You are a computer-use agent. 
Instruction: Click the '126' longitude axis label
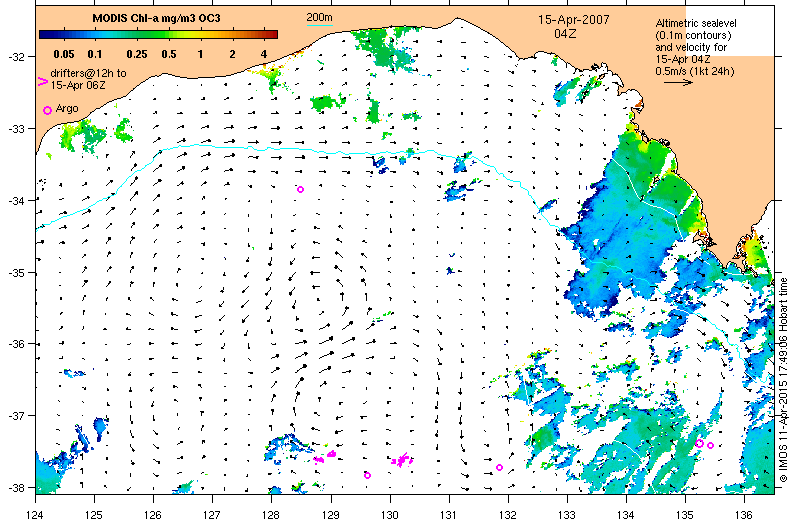pos(153,514)
